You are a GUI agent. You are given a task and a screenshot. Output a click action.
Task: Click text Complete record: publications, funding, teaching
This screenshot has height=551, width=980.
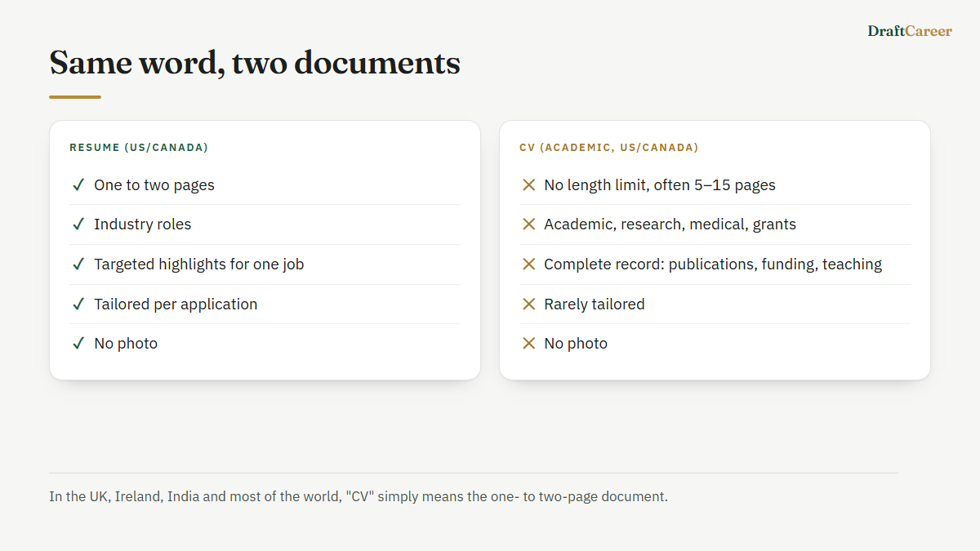pos(713,264)
